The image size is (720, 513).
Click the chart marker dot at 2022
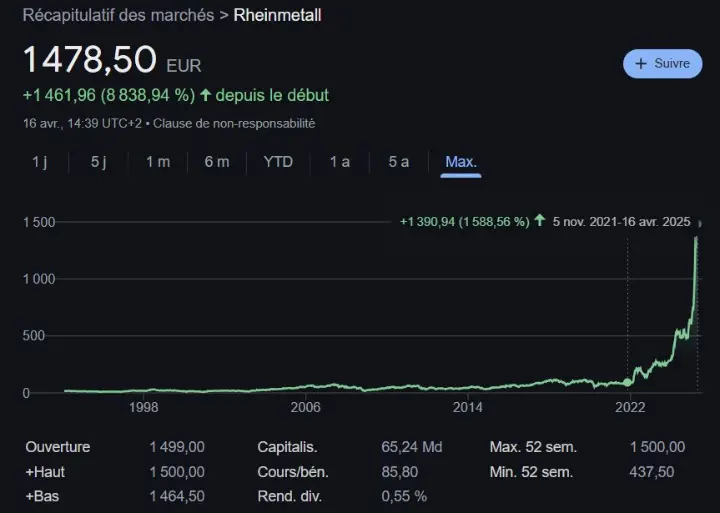(627, 382)
